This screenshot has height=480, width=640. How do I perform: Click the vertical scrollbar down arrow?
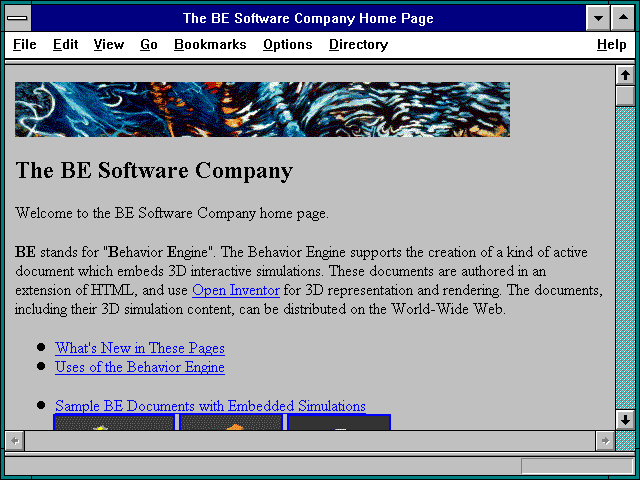point(625,420)
